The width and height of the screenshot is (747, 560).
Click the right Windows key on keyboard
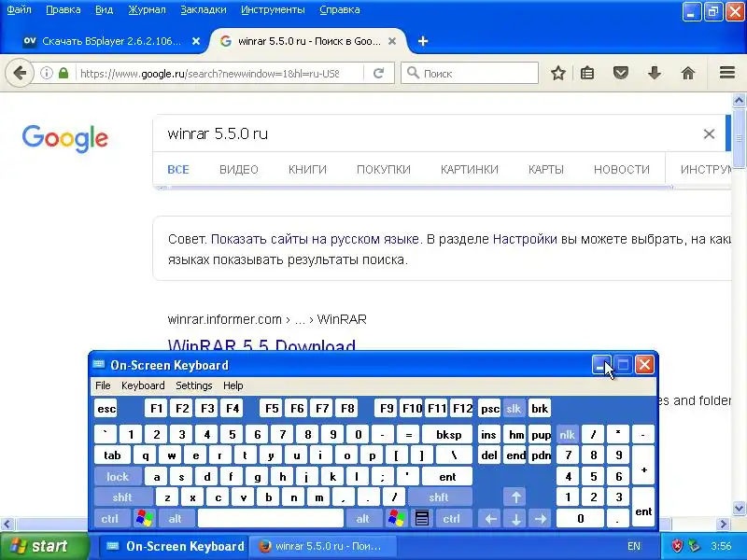(397, 518)
